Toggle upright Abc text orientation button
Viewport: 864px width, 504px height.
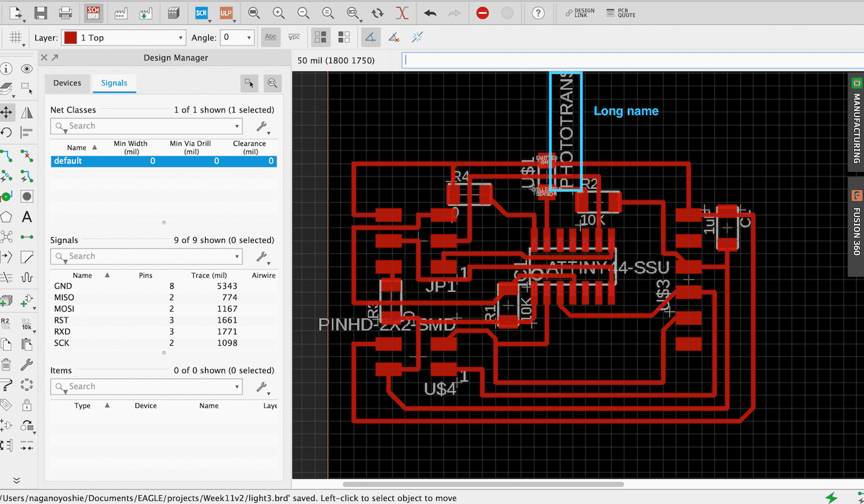[271, 37]
